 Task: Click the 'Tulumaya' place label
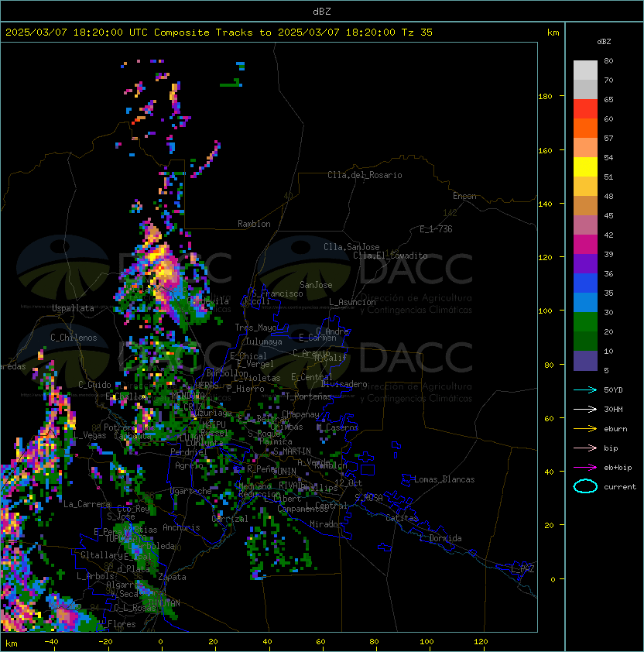264,341
